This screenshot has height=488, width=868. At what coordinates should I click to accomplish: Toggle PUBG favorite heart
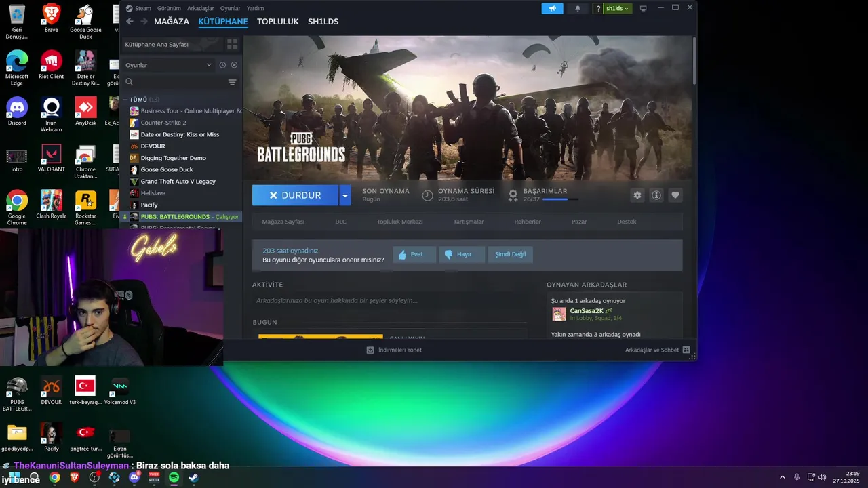pos(675,195)
